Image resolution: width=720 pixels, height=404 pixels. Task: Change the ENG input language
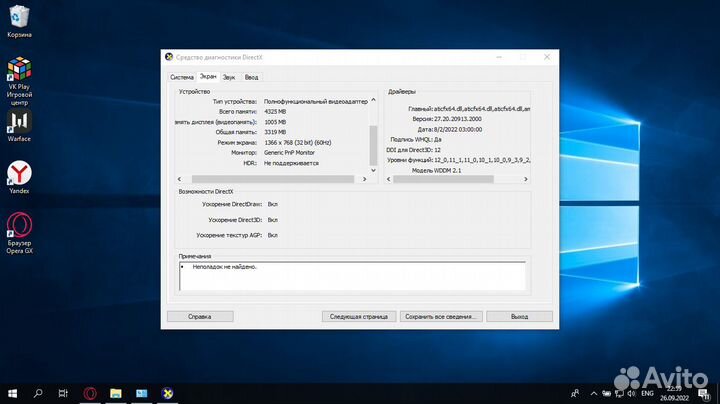647,393
